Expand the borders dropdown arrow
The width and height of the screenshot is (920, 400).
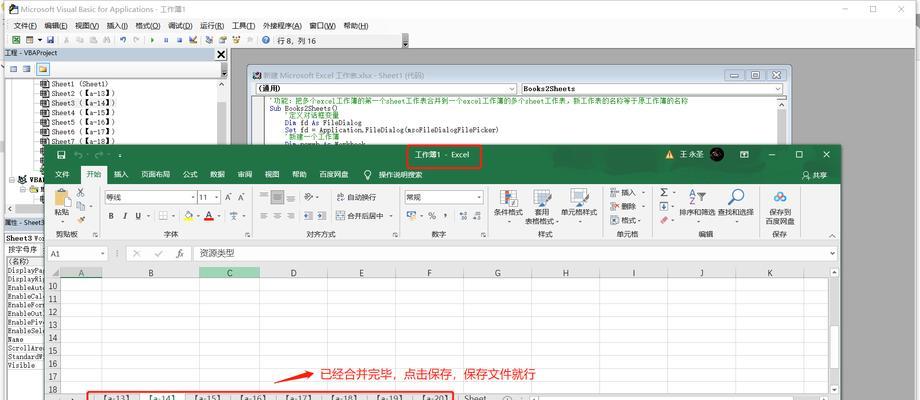click(173, 216)
